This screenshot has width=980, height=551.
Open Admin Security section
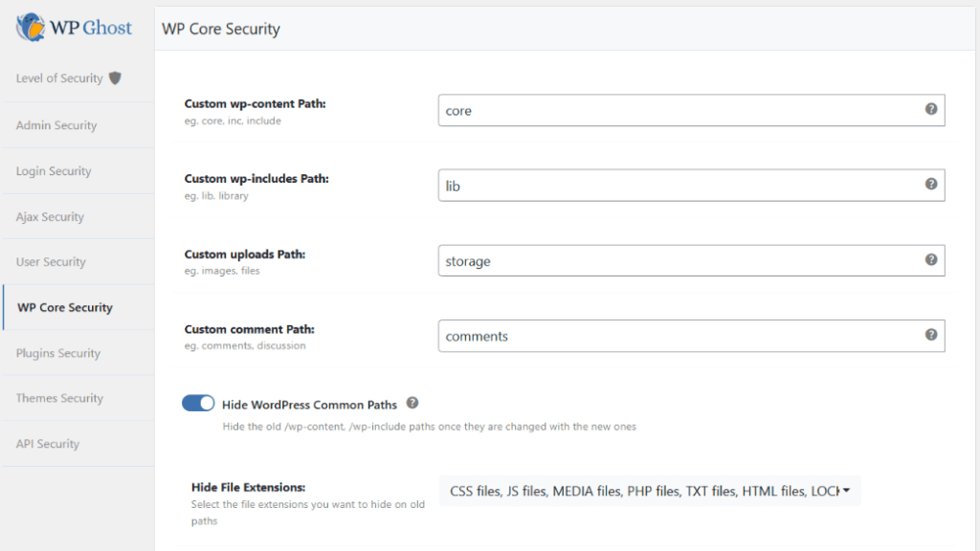(x=56, y=125)
